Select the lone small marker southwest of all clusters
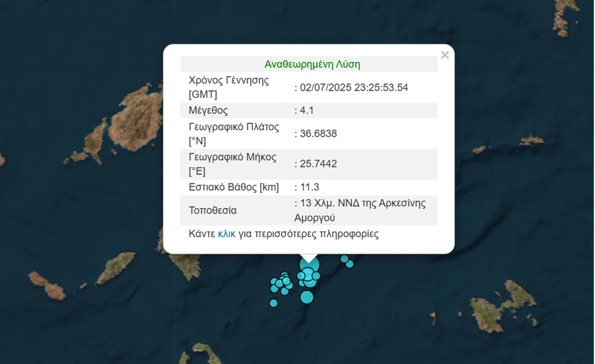 274,303
